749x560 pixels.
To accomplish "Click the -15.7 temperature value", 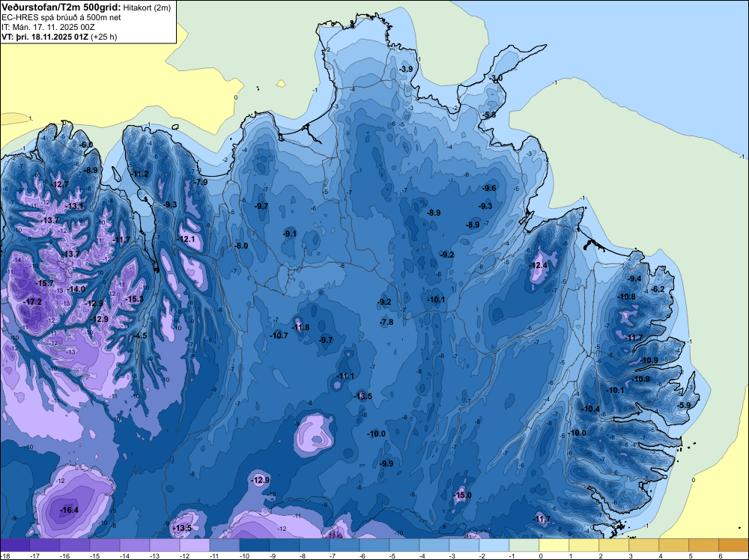I will [x=45, y=283].
